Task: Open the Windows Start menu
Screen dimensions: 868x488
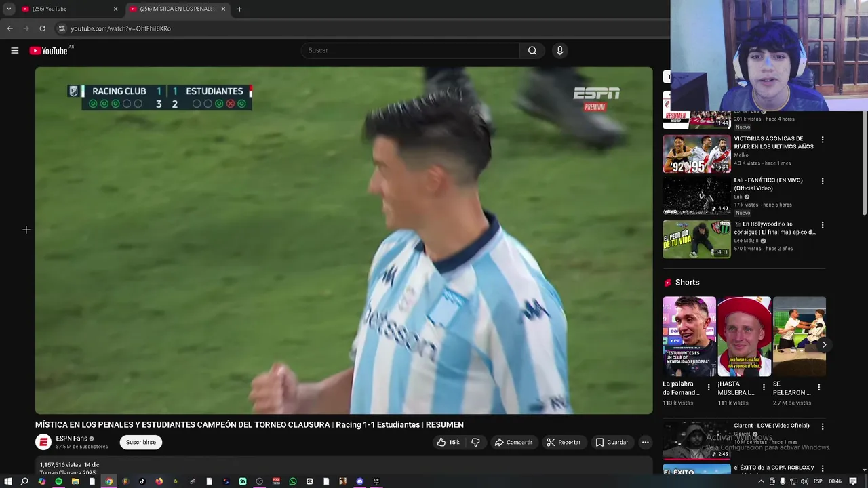Action: point(8,481)
